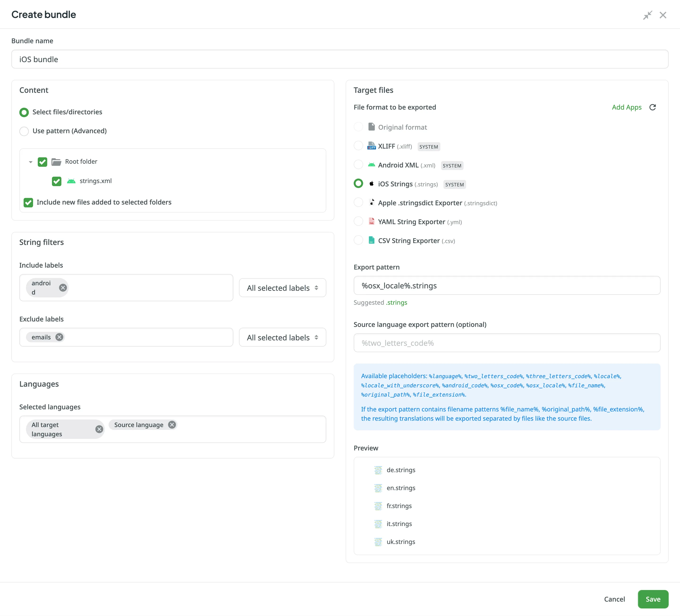Toggle Include new files added checkbox
This screenshot has height=616, width=680.
(x=28, y=202)
